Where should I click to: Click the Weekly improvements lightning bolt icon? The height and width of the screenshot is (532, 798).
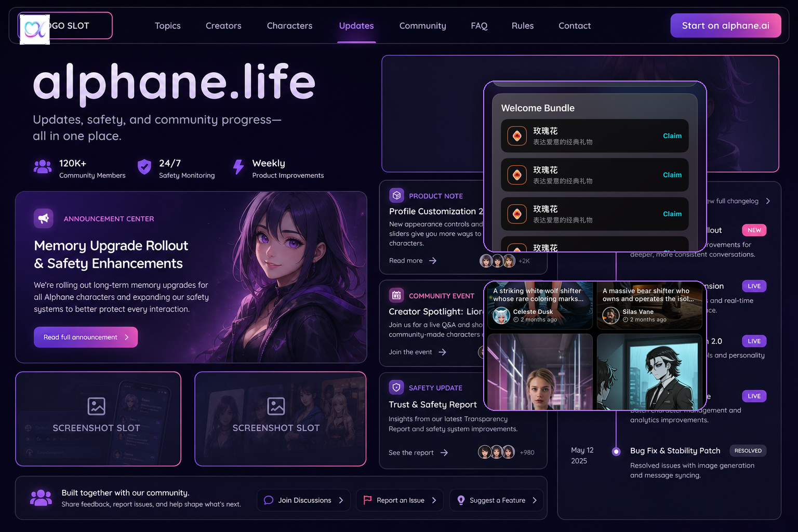point(238,167)
